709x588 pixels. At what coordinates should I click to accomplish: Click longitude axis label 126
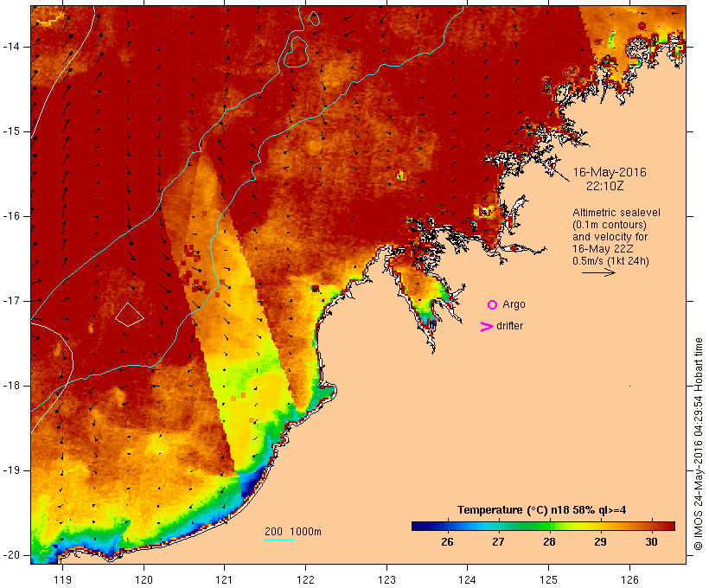pos(629,579)
